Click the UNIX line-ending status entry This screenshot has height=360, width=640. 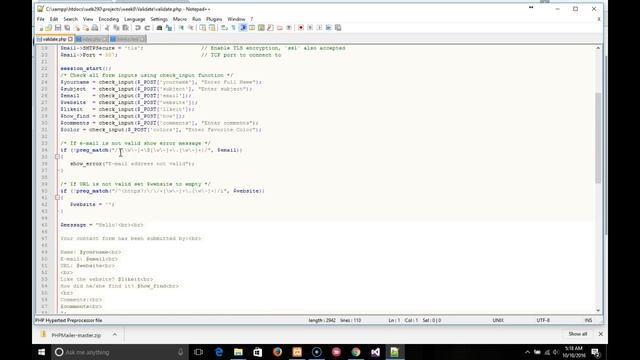tap(498, 320)
